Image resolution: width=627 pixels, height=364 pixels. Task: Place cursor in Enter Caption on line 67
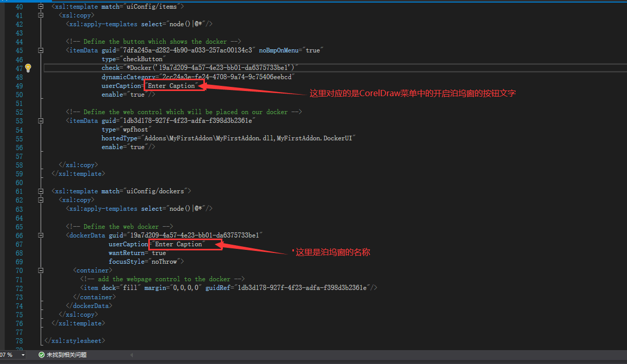pos(179,244)
